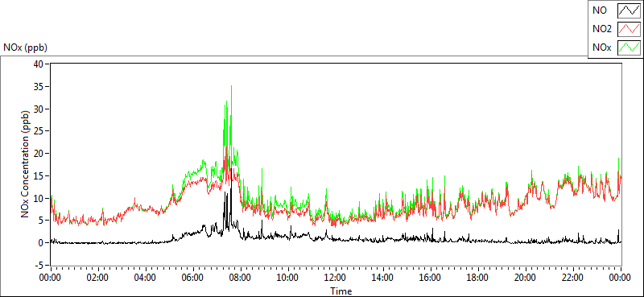Click the 02:00 time tick label
644x297 pixels.
[97, 278]
